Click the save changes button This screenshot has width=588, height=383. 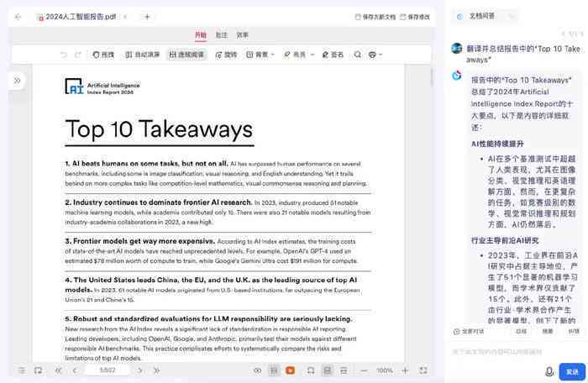tap(415, 17)
